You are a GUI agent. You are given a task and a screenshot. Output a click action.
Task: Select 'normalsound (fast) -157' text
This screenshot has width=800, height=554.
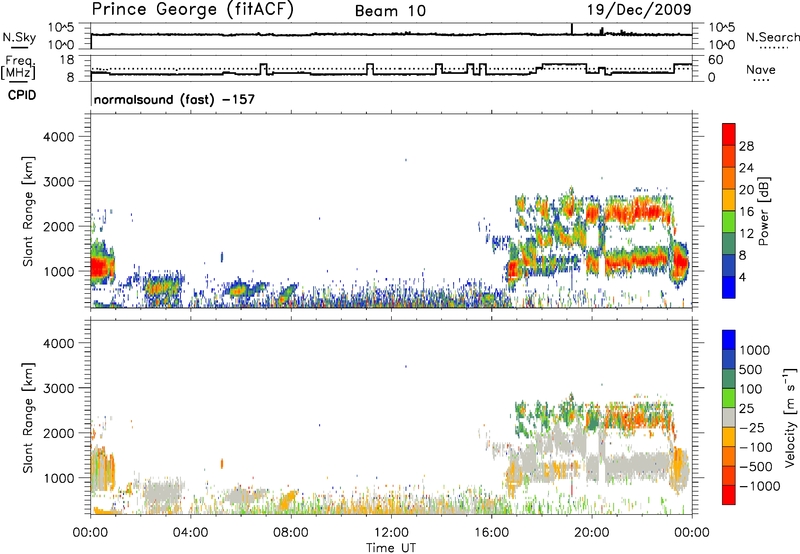174,99
